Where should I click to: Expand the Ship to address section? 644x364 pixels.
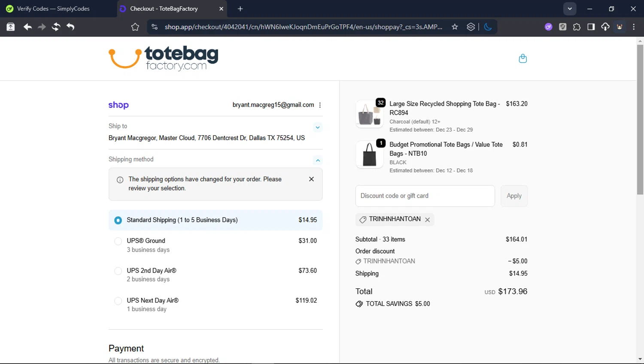(318, 127)
